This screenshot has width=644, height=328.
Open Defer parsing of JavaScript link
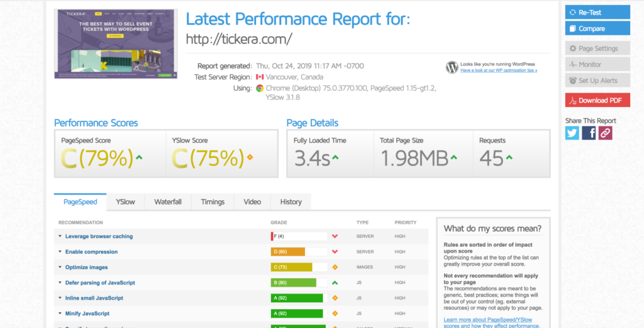[x=100, y=283]
